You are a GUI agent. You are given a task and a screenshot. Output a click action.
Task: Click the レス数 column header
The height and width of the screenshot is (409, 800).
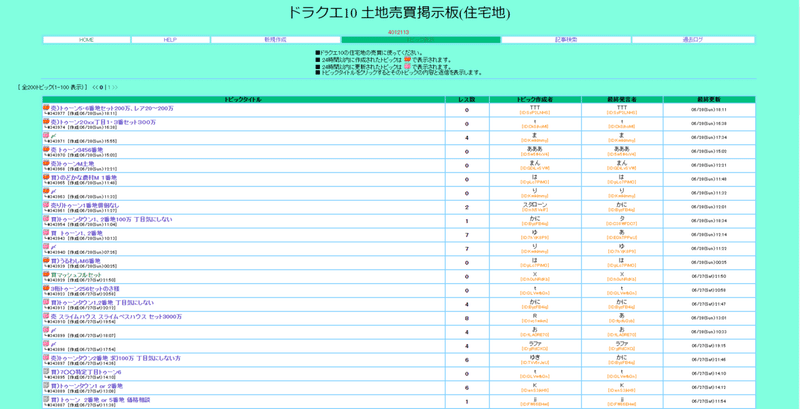(x=467, y=99)
